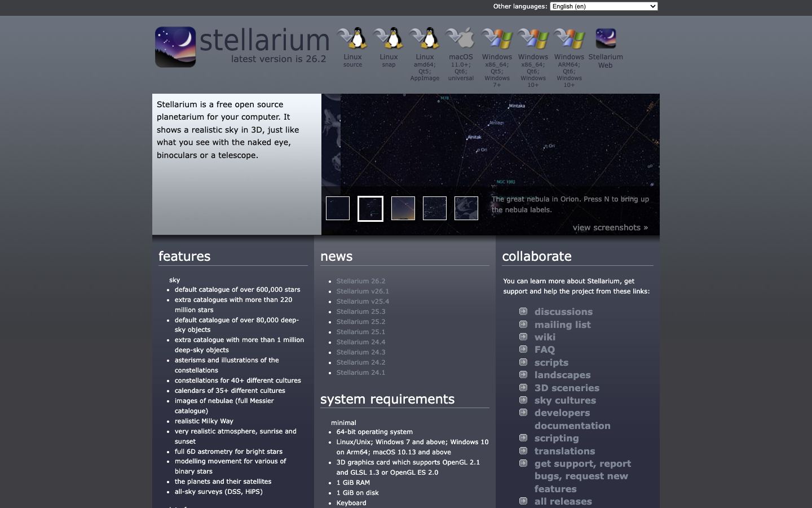Click arrow icon beside get support

(x=523, y=463)
